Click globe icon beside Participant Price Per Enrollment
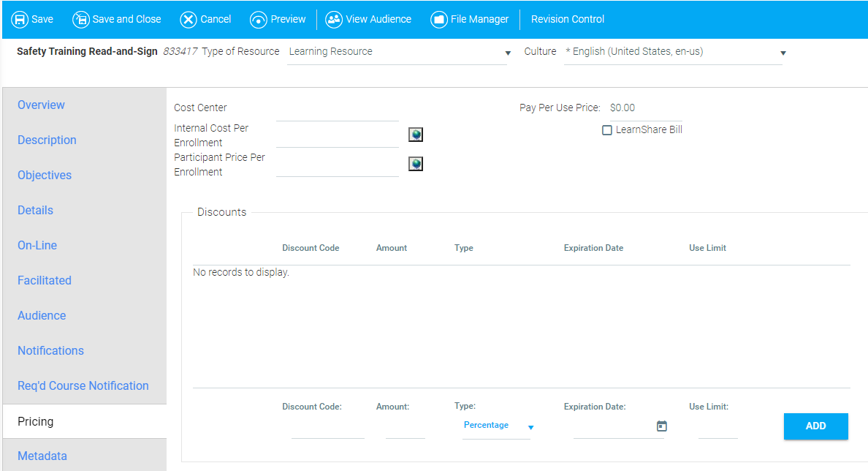This screenshot has height=471, width=868. coord(416,164)
